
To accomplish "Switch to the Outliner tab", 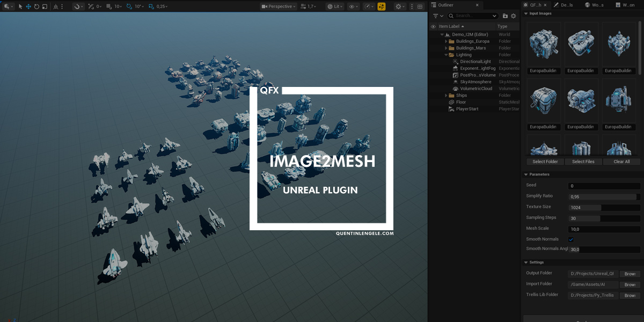I will [x=445, y=5].
